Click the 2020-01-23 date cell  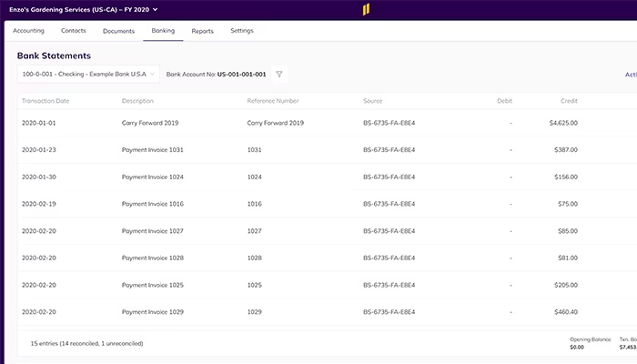click(39, 150)
